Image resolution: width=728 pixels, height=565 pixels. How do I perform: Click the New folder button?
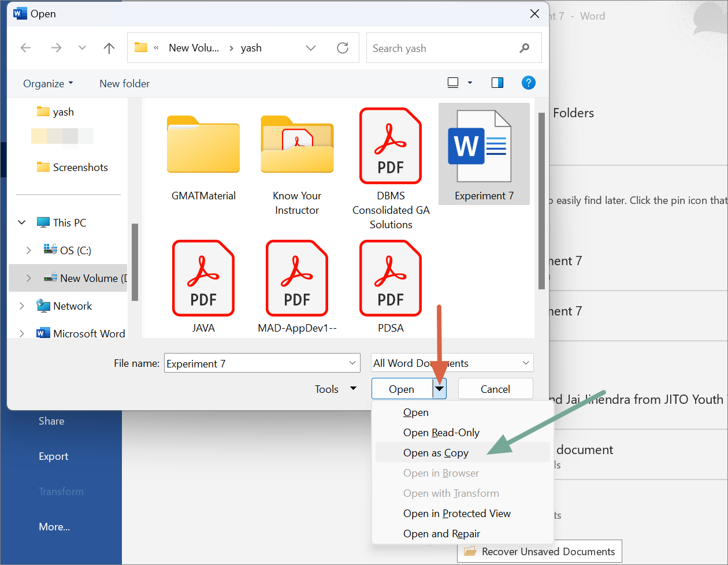click(x=124, y=84)
